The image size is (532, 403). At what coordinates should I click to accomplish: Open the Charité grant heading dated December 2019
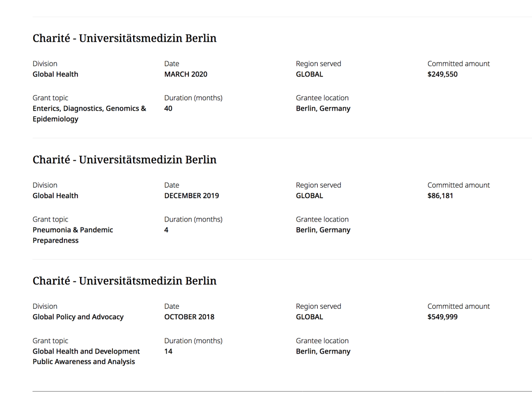[124, 160]
